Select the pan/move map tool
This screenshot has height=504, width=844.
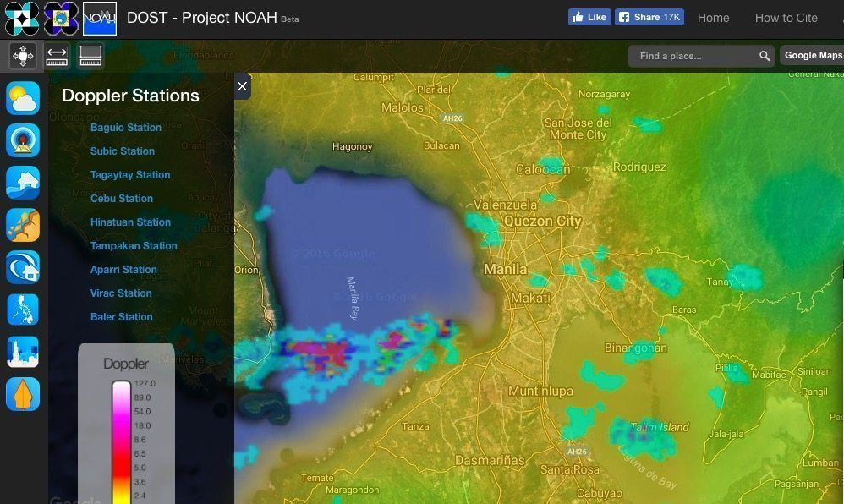pyautogui.click(x=23, y=56)
